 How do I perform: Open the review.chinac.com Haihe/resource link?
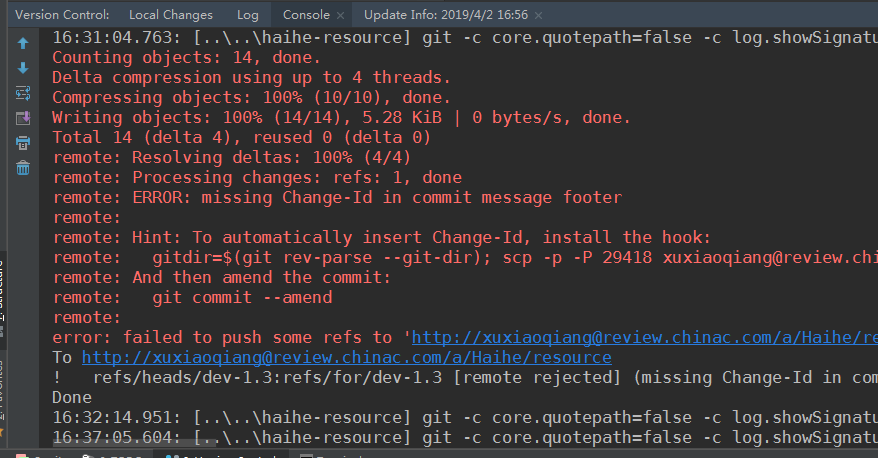click(346, 358)
